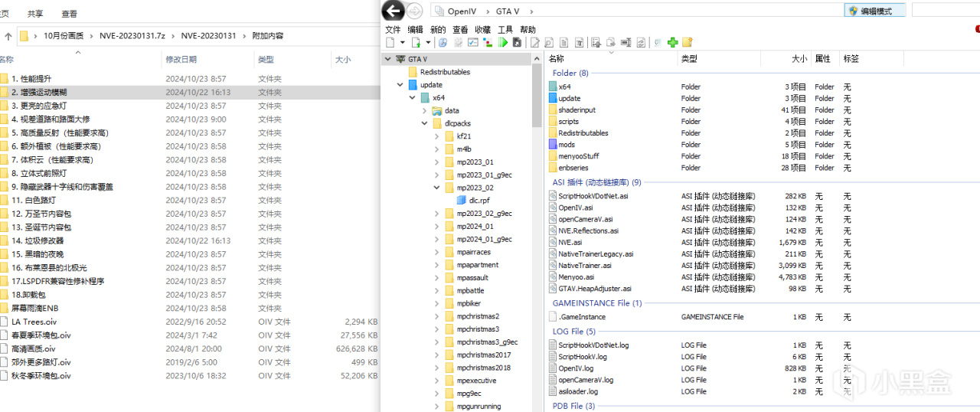
Task: Click the yellow folder with star toolbar icon
Action: point(687,43)
